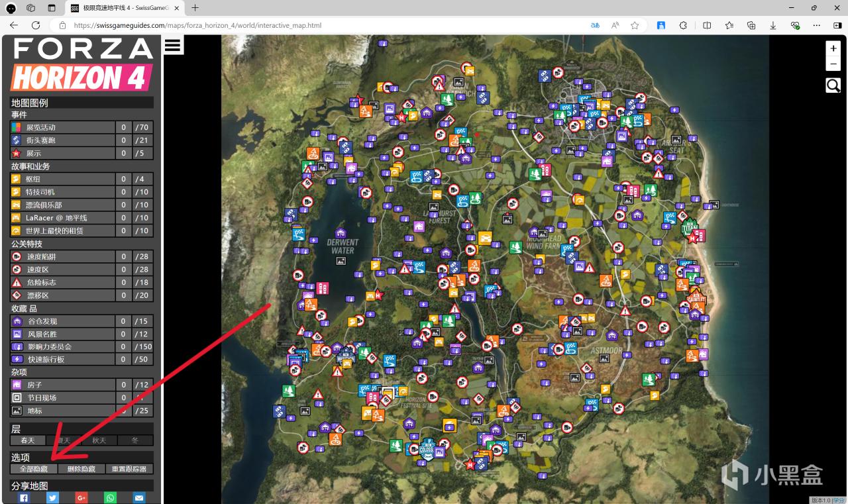Toggle 街头赛跑 markers in legend
This screenshot has width=848, height=504.
click(82, 140)
